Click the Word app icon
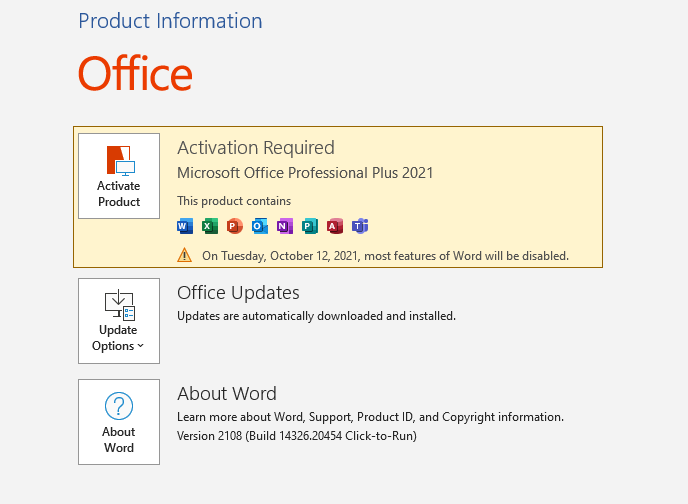Image resolution: width=688 pixels, height=504 pixels. click(185, 226)
